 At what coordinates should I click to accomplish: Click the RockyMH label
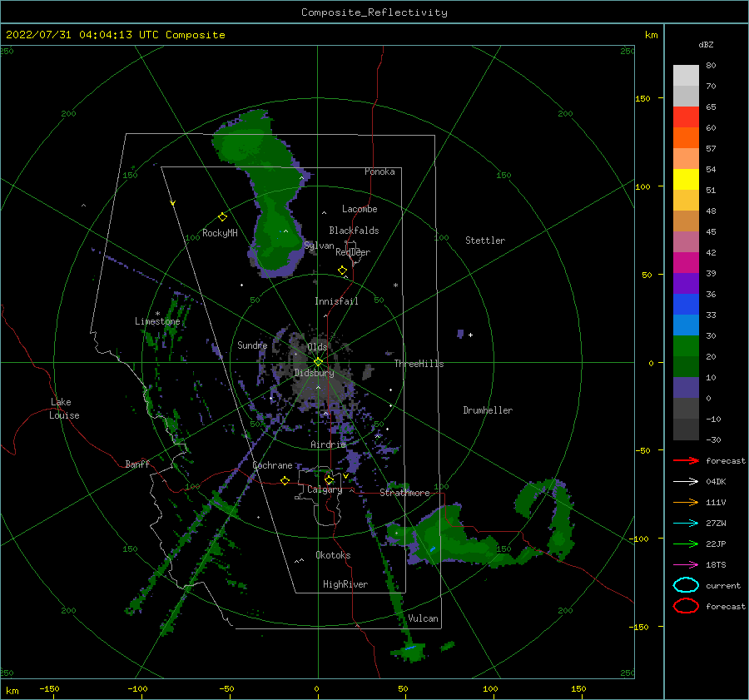pos(220,233)
